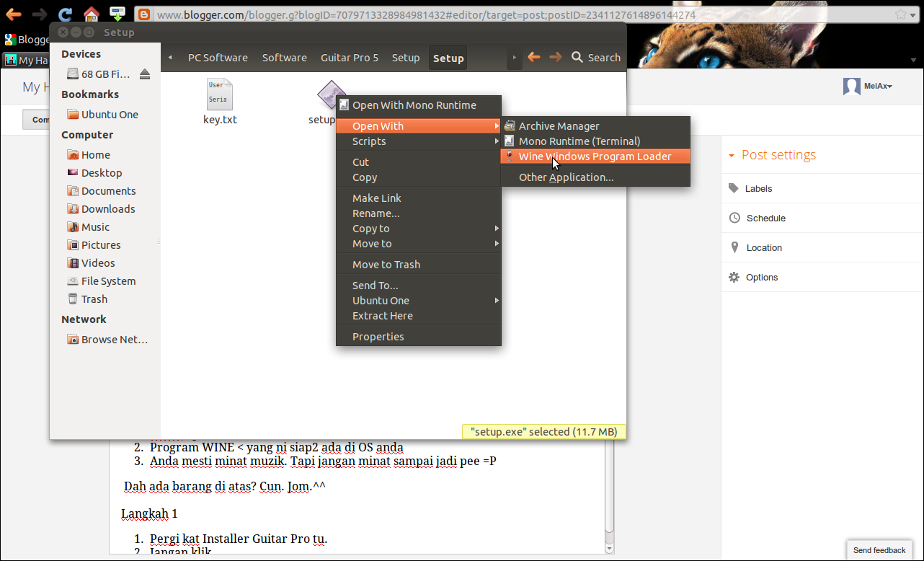The height and width of the screenshot is (561, 924).
Task: Open Trash in sidebar
Action: pos(87,299)
